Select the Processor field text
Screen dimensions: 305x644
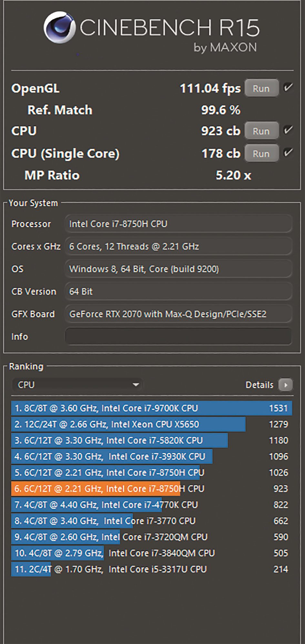[178, 224]
